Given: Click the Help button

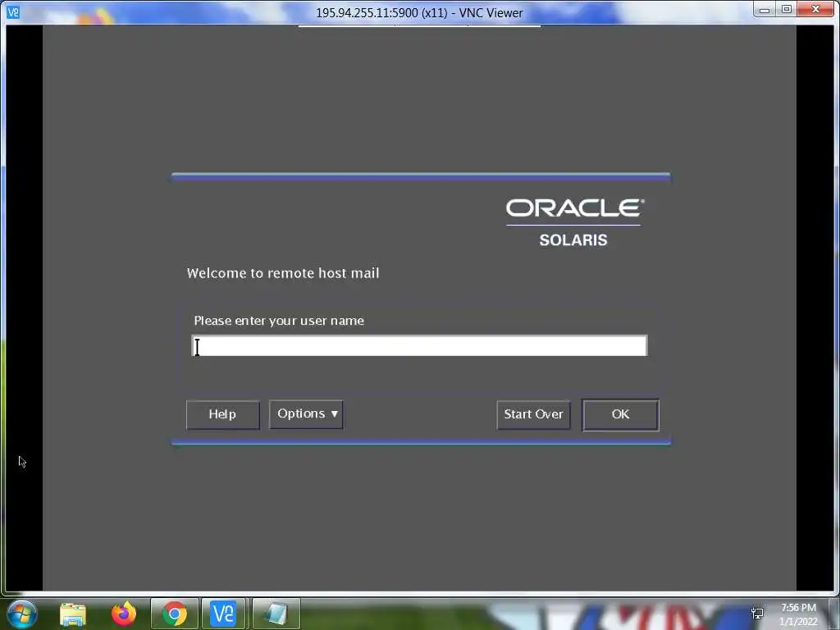Looking at the screenshot, I should click(x=222, y=414).
